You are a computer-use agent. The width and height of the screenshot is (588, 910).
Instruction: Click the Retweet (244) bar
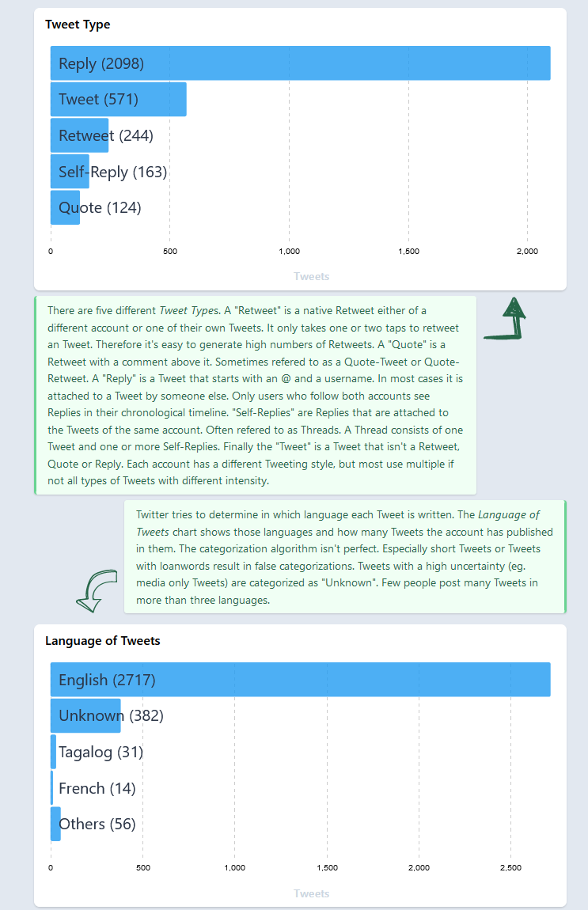[x=80, y=135]
